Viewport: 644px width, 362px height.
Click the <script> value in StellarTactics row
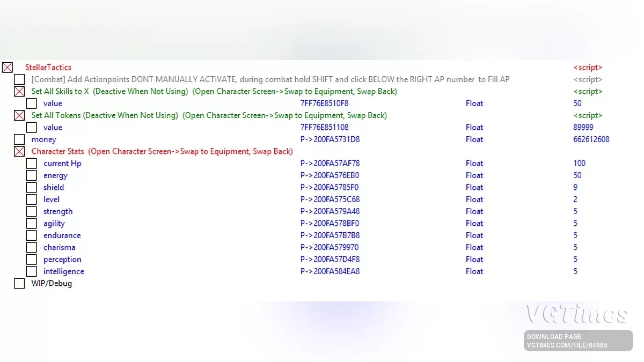click(588, 68)
